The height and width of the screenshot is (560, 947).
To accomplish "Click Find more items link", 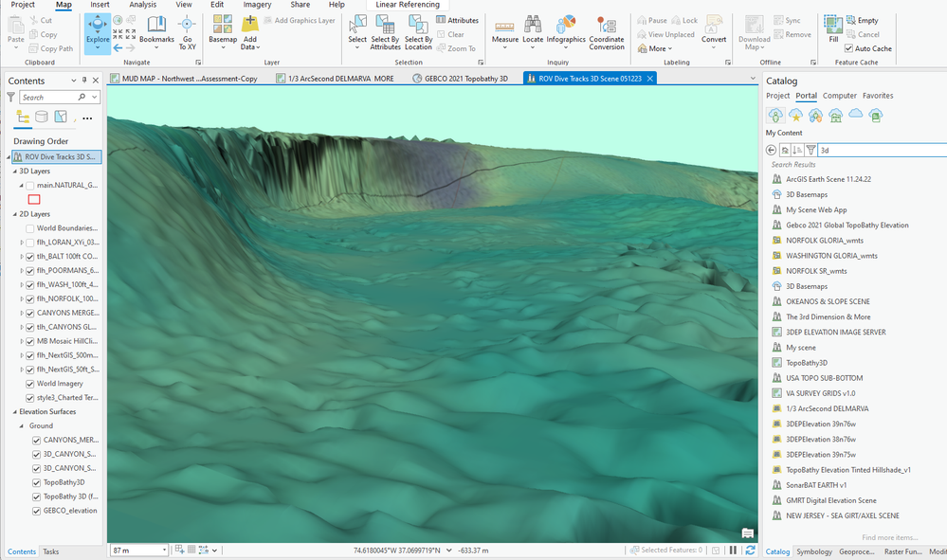I will pos(889,537).
